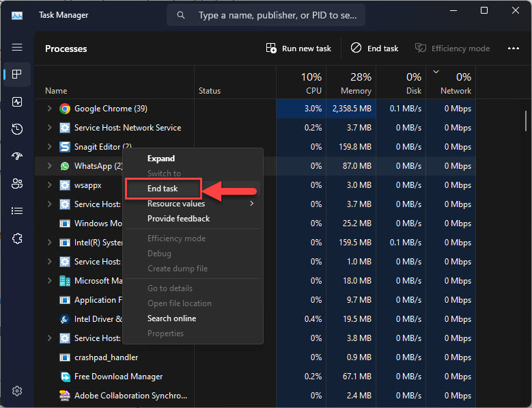This screenshot has height=408, width=532.
Task: Minimize the Task Manager window
Action: click(453, 10)
